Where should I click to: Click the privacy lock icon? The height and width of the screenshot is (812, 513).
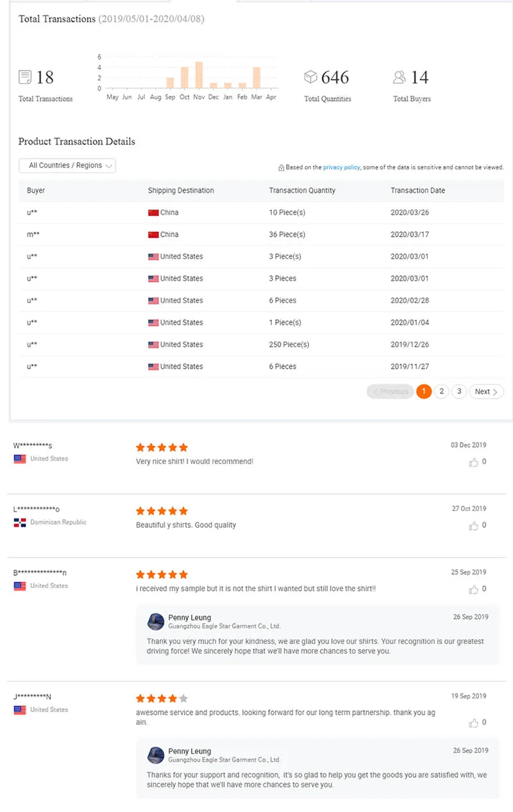click(x=281, y=168)
